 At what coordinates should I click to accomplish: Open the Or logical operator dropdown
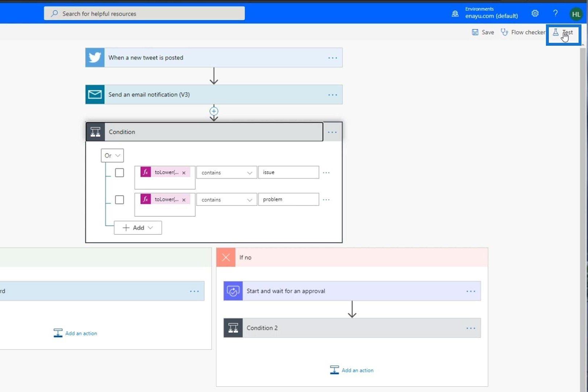[x=112, y=155]
